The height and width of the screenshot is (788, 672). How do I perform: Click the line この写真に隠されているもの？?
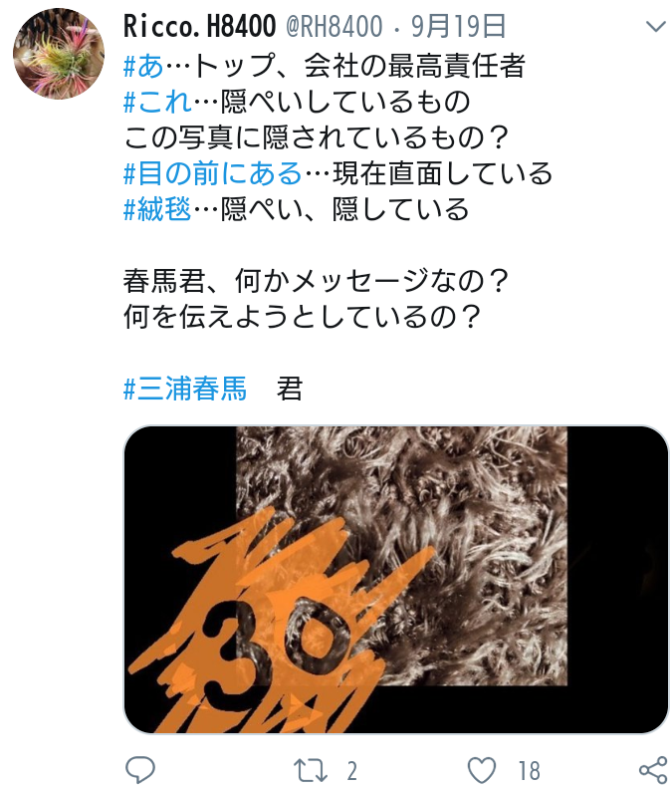316,137
